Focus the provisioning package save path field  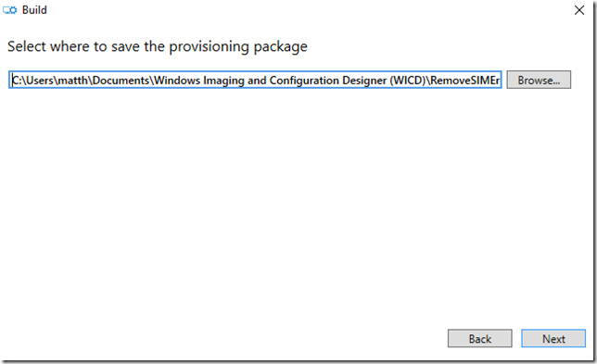[255, 80]
